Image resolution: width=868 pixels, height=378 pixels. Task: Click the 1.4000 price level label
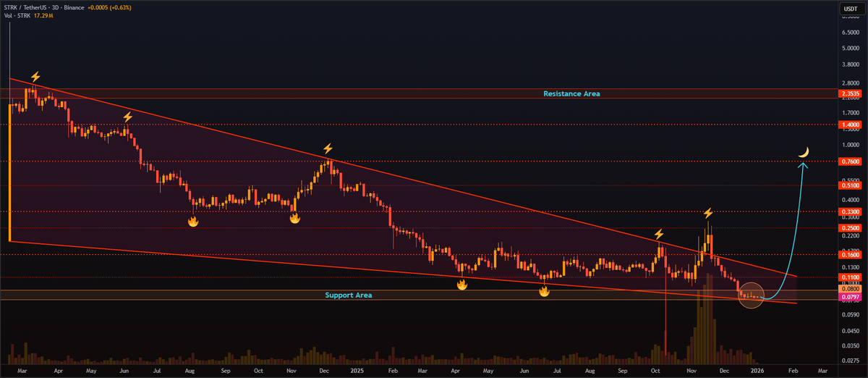click(849, 125)
